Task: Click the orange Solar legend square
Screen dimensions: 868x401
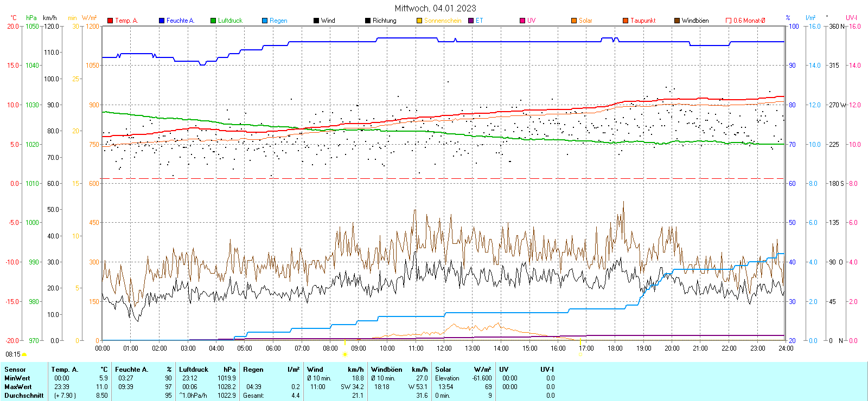Action: click(574, 21)
